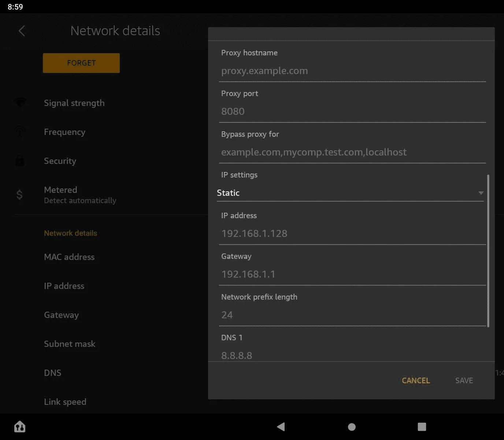
Task: Click the DNS 1 label
Action: [232, 338]
